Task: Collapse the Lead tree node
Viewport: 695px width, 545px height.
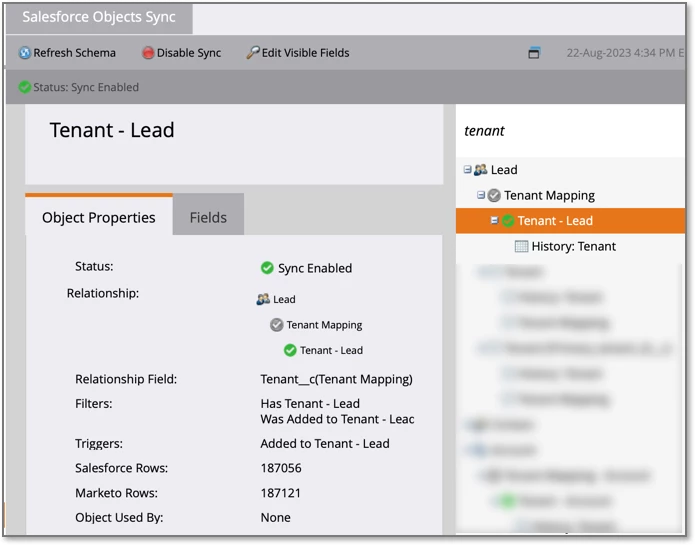Action: pos(467,170)
